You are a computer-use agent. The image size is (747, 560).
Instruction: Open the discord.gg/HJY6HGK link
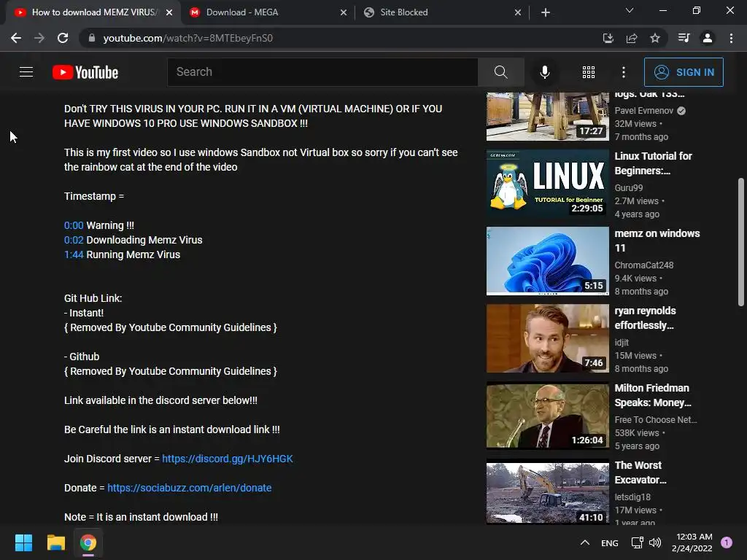click(228, 459)
